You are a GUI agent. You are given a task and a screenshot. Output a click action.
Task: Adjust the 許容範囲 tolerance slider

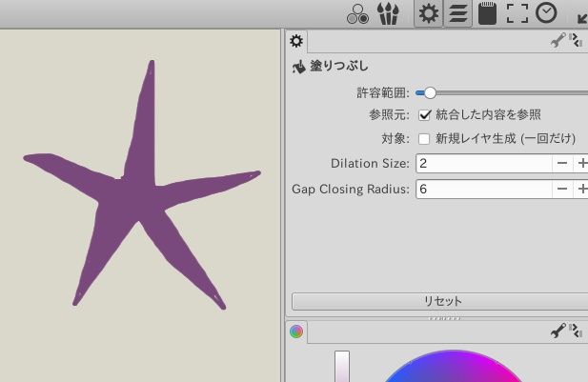click(x=501, y=92)
